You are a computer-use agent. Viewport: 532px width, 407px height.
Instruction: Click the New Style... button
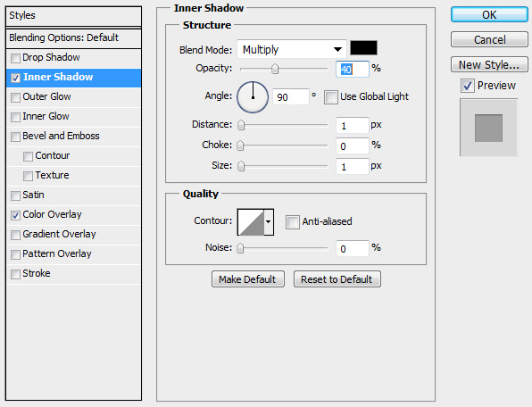tap(489, 65)
